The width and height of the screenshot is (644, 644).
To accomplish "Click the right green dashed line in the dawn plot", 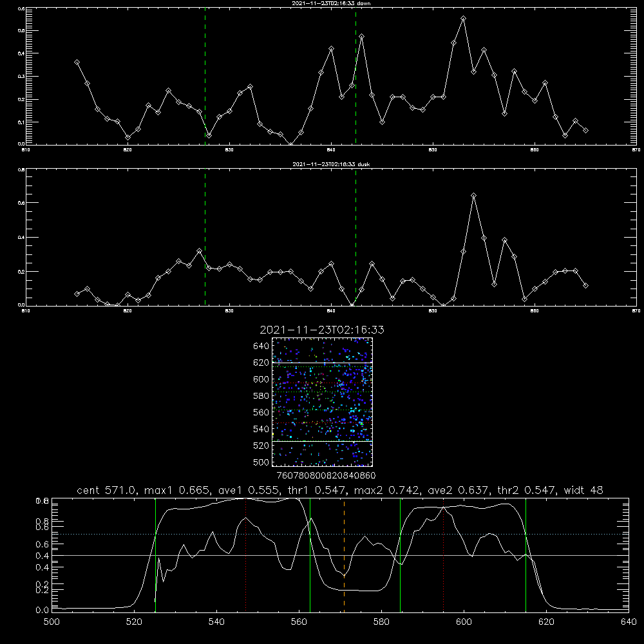I will 355,77.
